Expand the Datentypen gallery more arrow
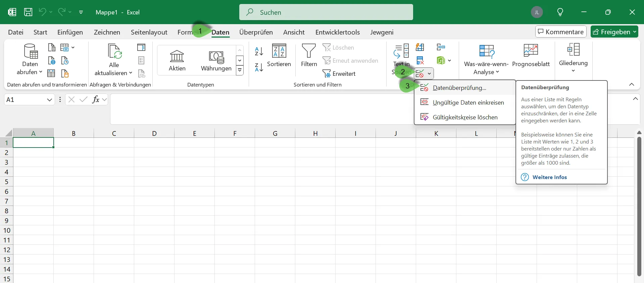644x283 pixels. pyautogui.click(x=240, y=70)
